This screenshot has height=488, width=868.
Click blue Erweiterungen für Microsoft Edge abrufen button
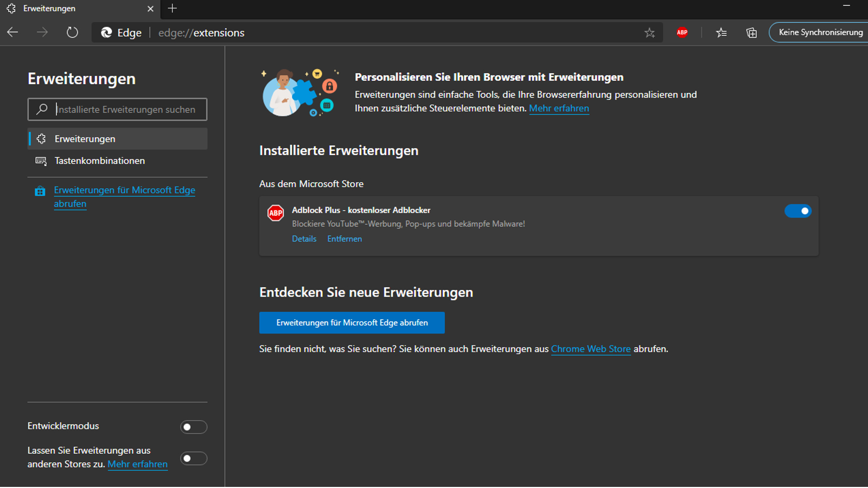(352, 323)
